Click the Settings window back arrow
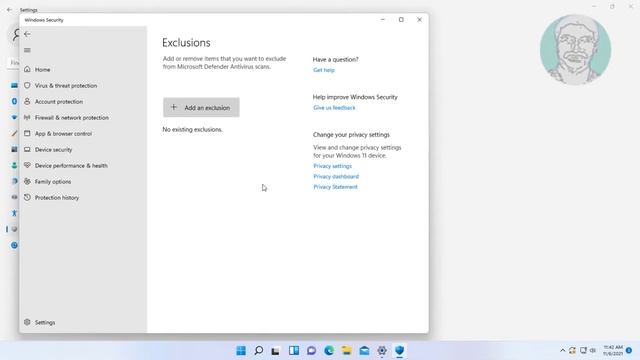 [x=9, y=9]
